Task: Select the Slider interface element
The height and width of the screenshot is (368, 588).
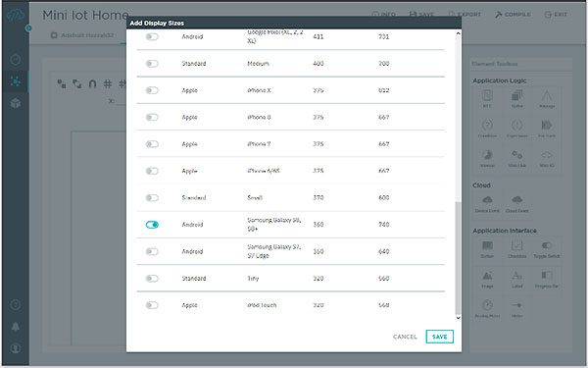Action: [517, 309]
